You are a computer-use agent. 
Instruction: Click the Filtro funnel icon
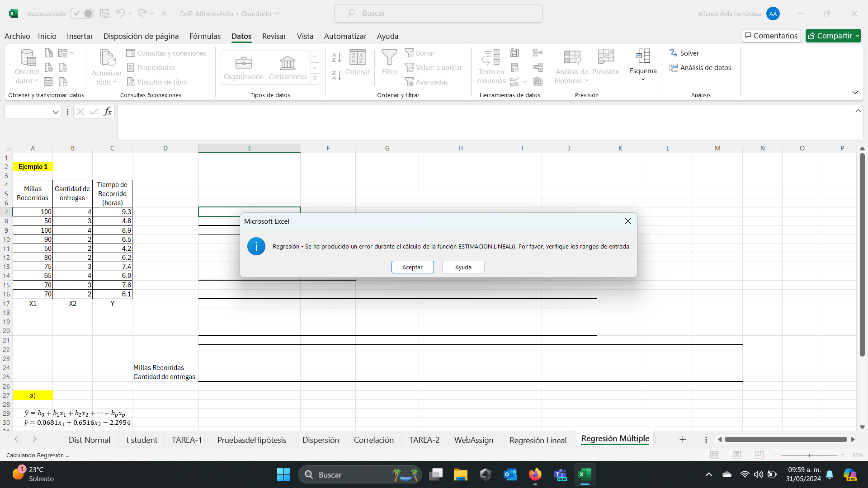pos(389,58)
